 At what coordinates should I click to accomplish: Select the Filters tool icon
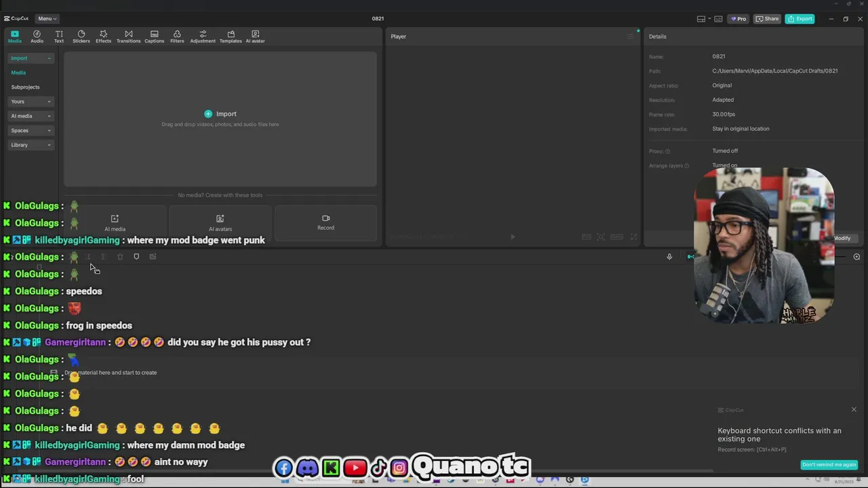(177, 37)
